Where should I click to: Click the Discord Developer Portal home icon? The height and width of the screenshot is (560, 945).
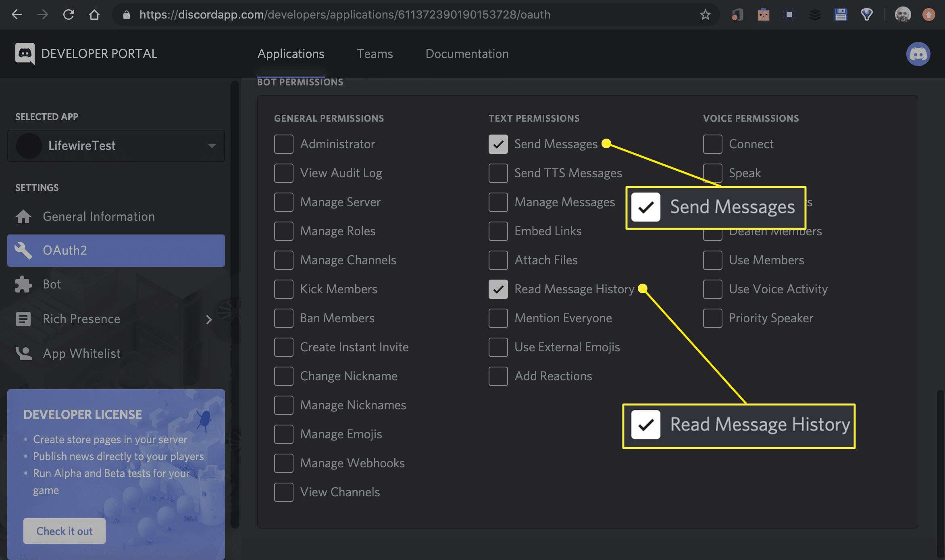(24, 53)
